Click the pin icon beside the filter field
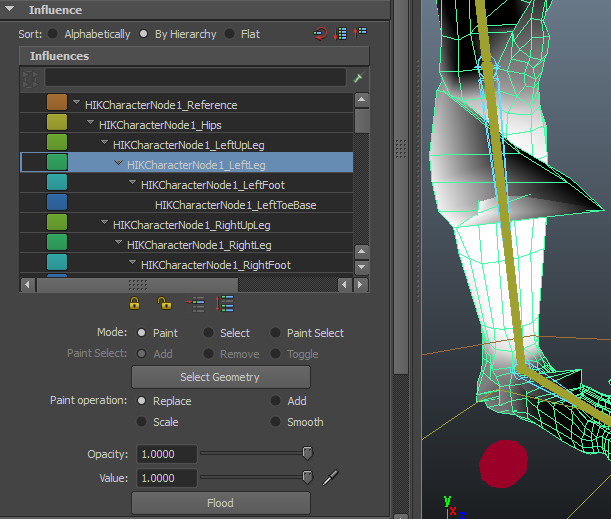 358,78
